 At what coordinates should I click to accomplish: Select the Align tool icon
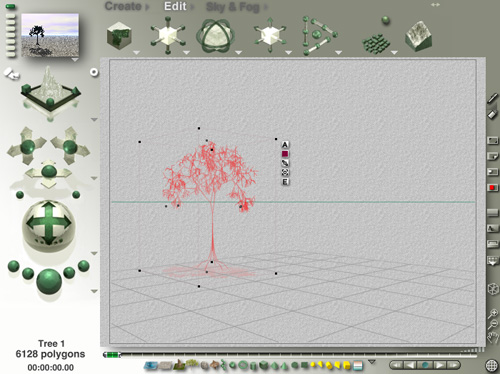319,36
